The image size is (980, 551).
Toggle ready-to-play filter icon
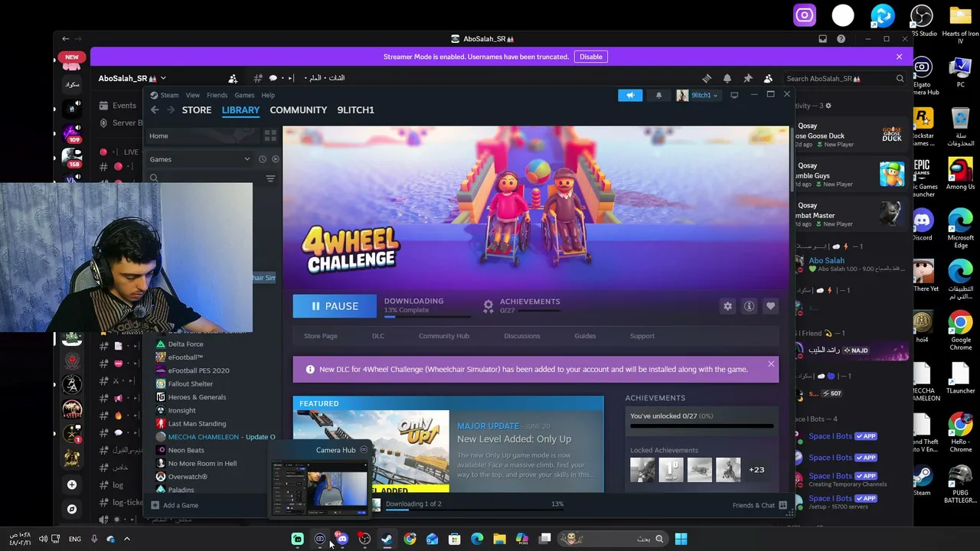275,159
